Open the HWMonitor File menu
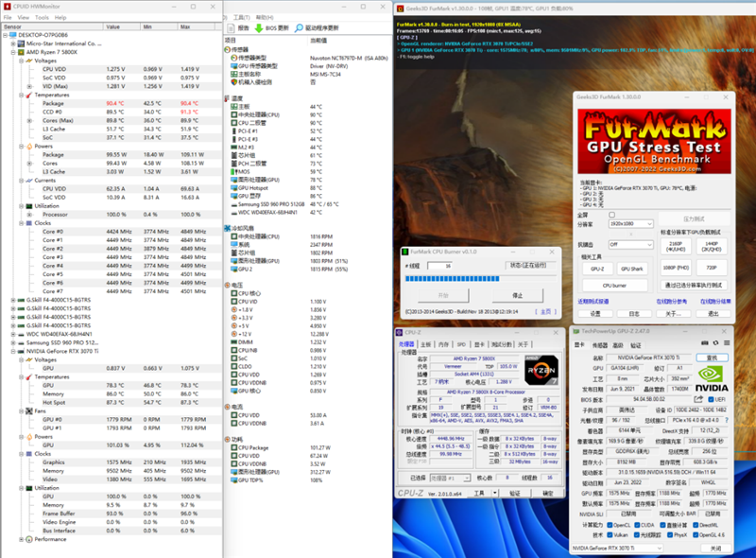The width and height of the screenshot is (756, 558). click(x=8, y=17)
